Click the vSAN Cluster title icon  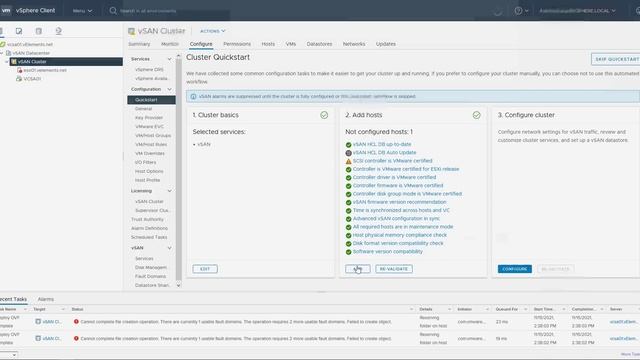131,31
